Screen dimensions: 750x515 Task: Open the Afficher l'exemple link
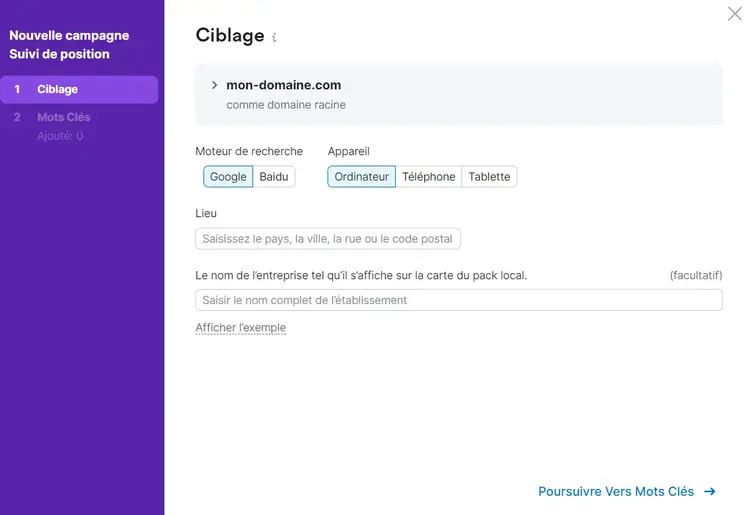(x=241, y=328)
